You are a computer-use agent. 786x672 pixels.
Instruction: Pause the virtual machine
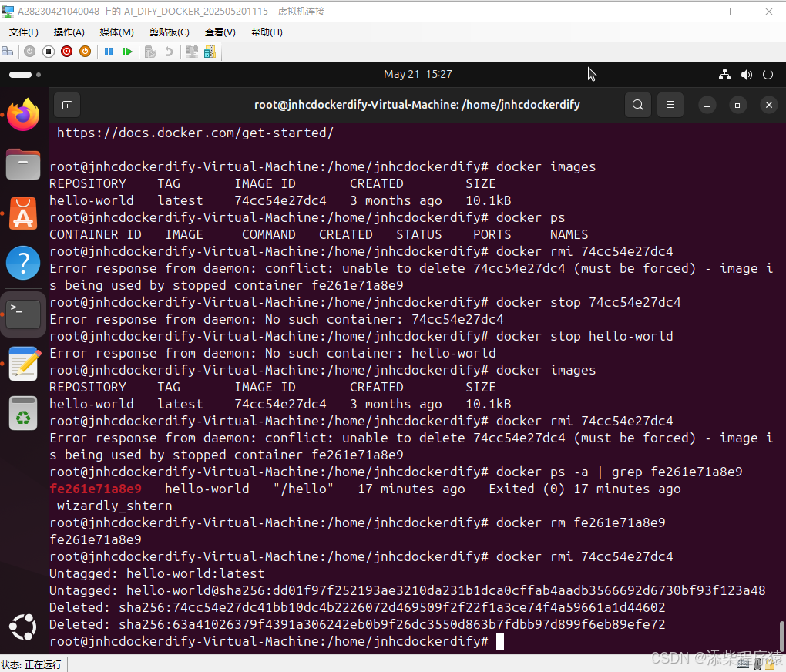coord(109,52)
